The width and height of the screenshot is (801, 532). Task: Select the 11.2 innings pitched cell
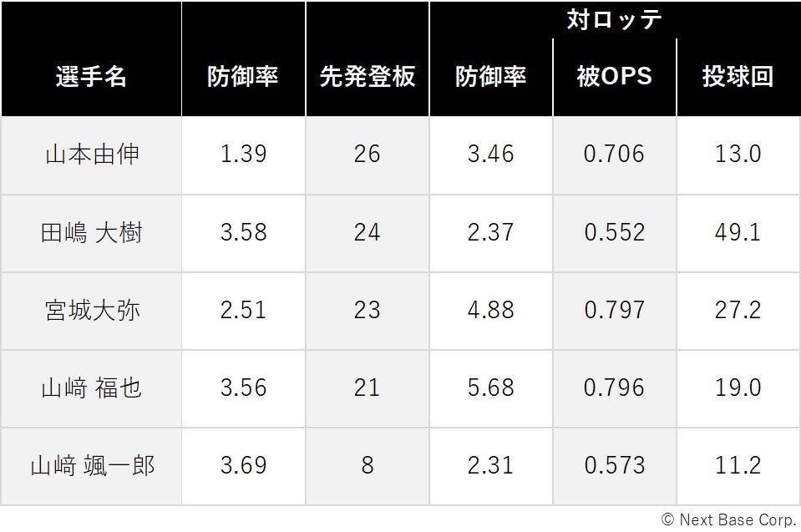click(738, 466)
